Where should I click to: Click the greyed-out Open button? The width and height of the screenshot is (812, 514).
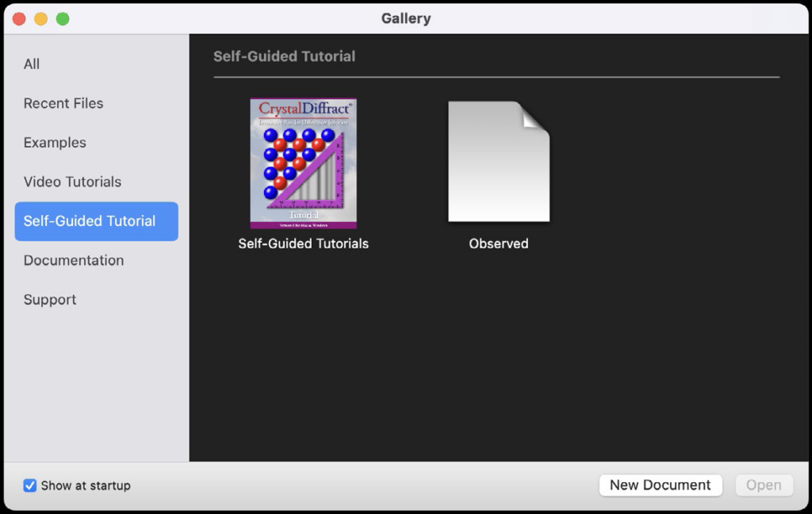coord(764,485)
